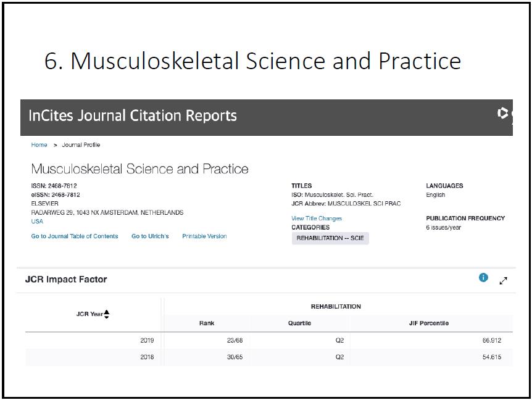Viewport: 532px width, 400px height.
Task: Open the Home breadcrumb link
Action: coord(39,145)
